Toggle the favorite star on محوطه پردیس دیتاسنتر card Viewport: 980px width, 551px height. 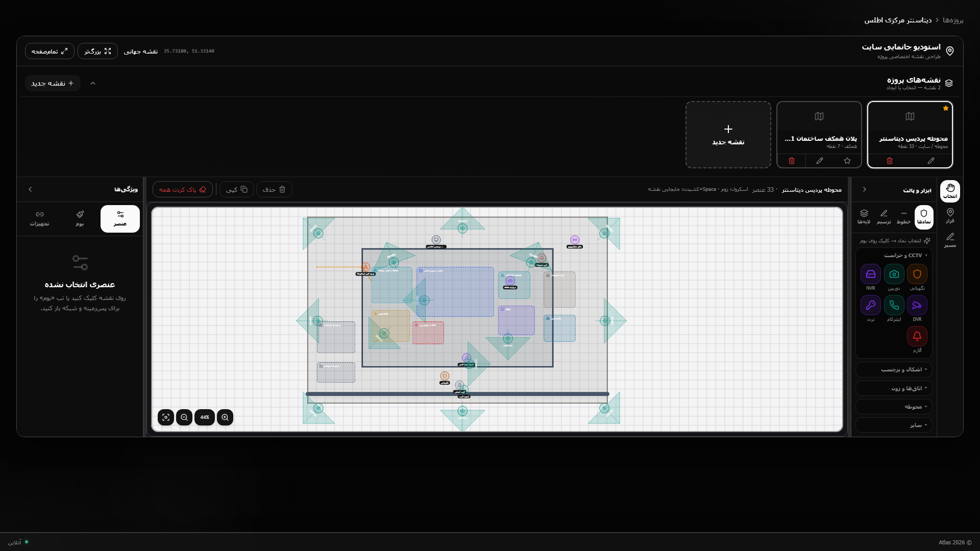pos(946,108)
